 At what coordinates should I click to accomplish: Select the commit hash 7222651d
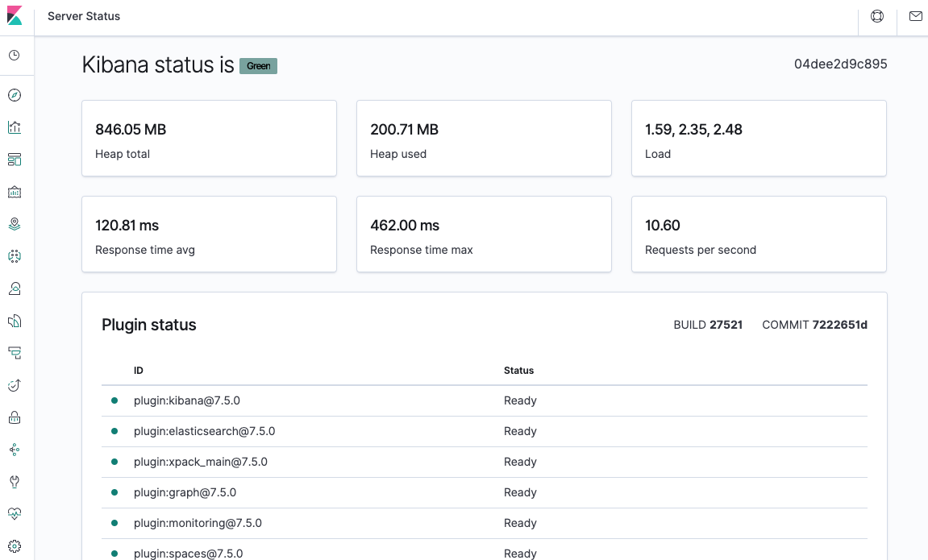(x=839, y=325)
